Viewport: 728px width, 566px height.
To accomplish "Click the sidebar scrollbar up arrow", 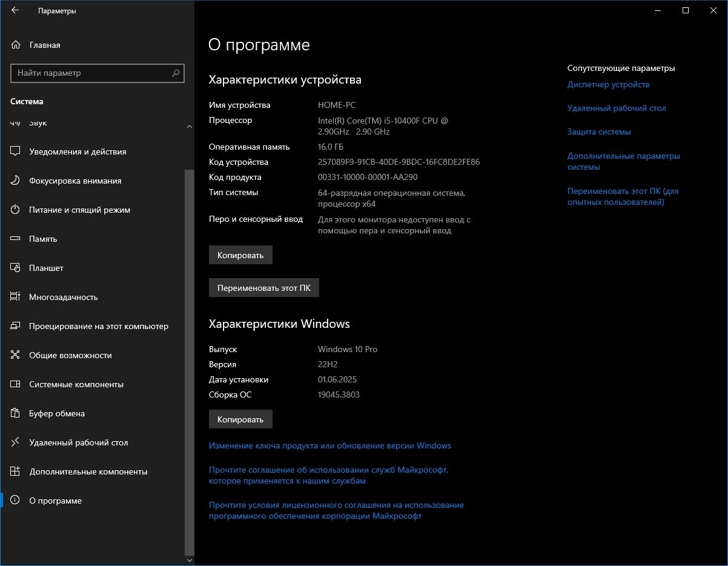I will (x=190, y=127).
